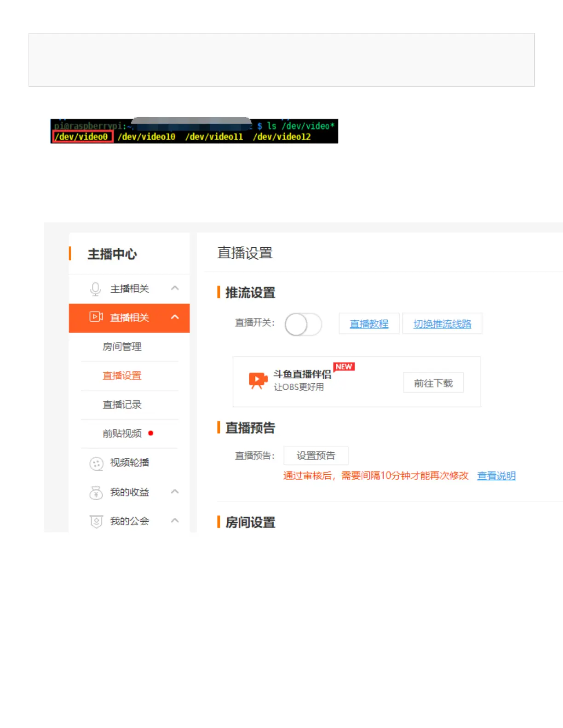The width and height of the screenshot is (563, 728).
Task: Open the 查看说明 link
Action: [496, 476]
